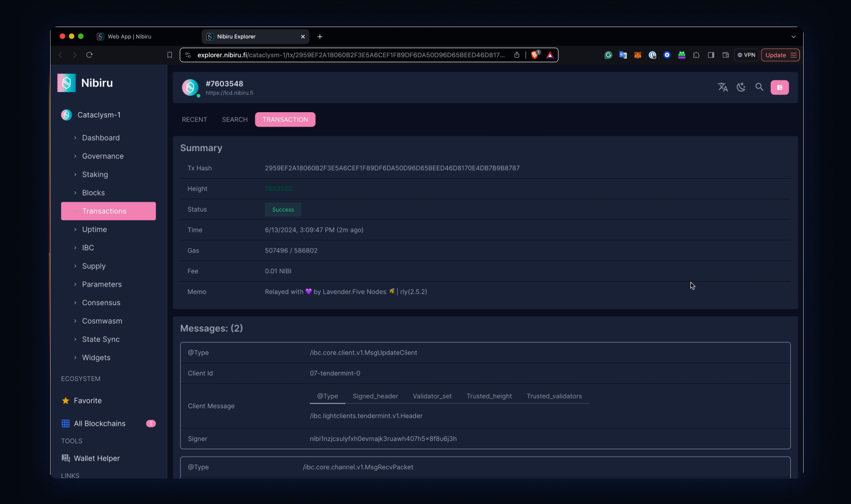
Task: Toggle dark mode with the moon icon
Action: (x=741, y=87)
